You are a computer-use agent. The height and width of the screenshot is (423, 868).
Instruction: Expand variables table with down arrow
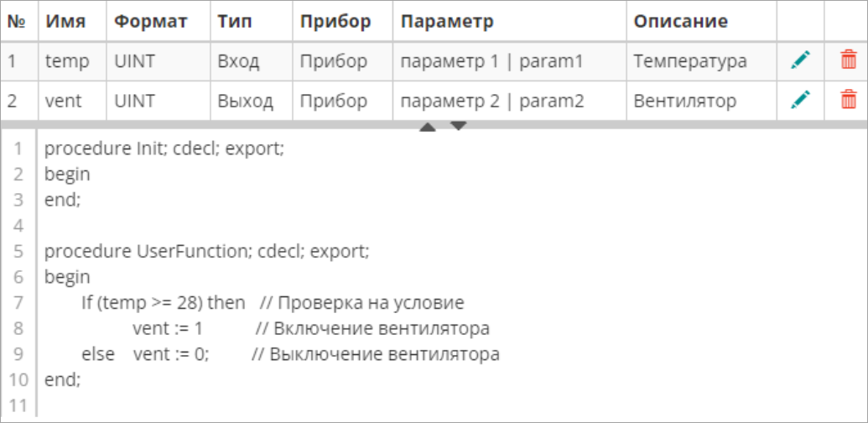[459, 127]
